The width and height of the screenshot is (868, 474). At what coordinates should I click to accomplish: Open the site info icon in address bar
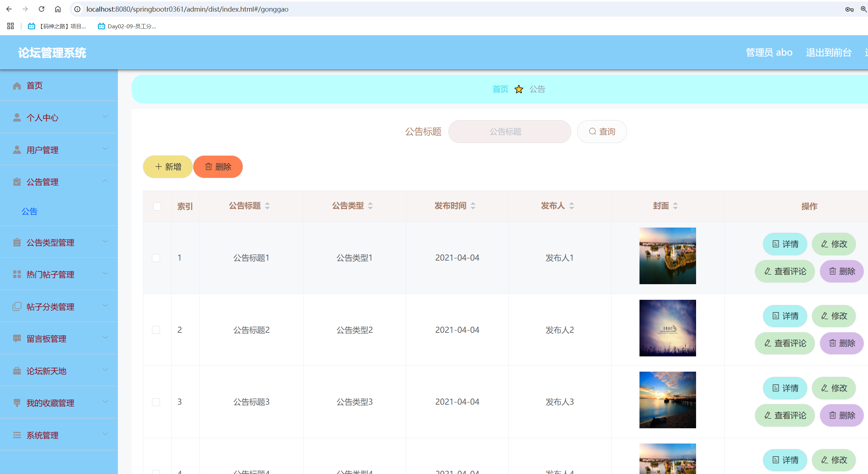point(77,9)
